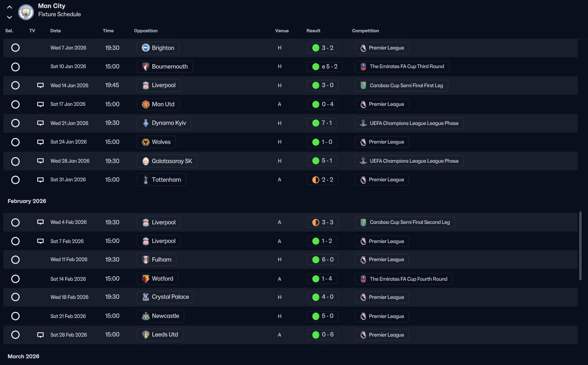This screenshot has width=588, height=365.
Task: Click TV icon on Tottenham match row
Action: (x=40, y=180)
